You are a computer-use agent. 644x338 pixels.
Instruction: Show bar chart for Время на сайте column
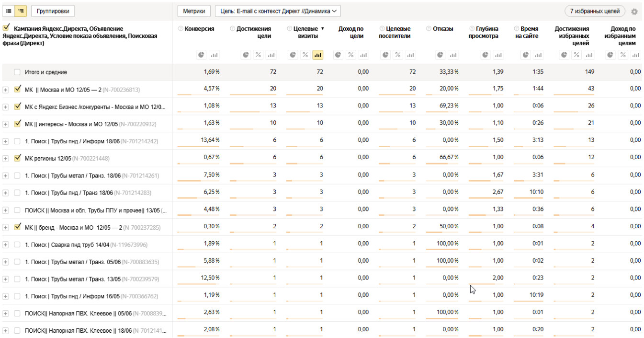point(538,55)
